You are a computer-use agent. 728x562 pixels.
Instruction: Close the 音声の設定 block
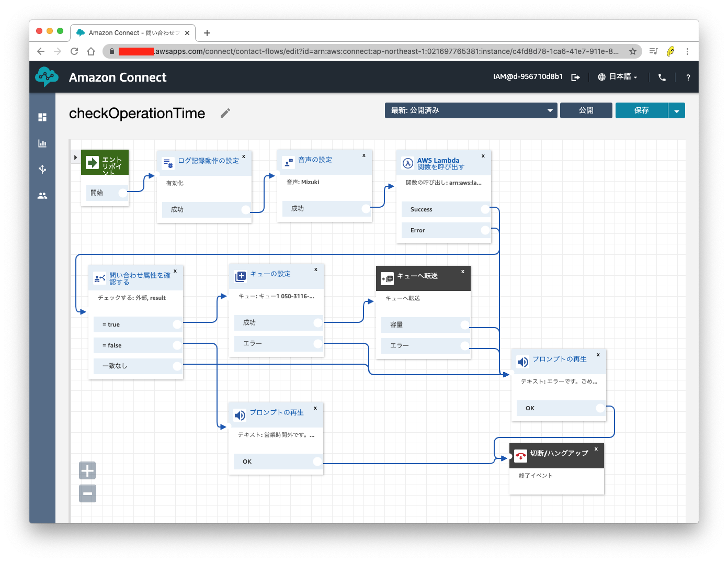tap(364, 155)
